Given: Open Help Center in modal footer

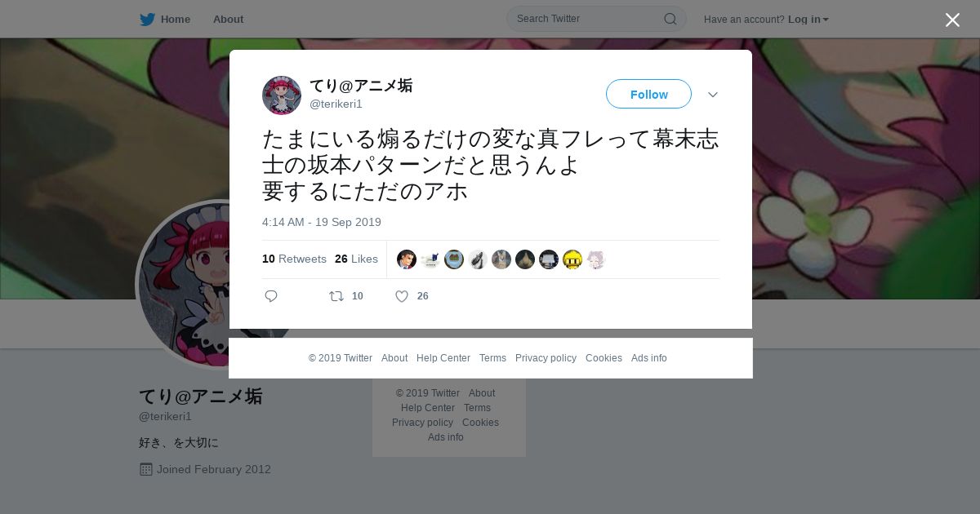Looking at the screenshot, I should pyautogui.click(x=443, y=358).
